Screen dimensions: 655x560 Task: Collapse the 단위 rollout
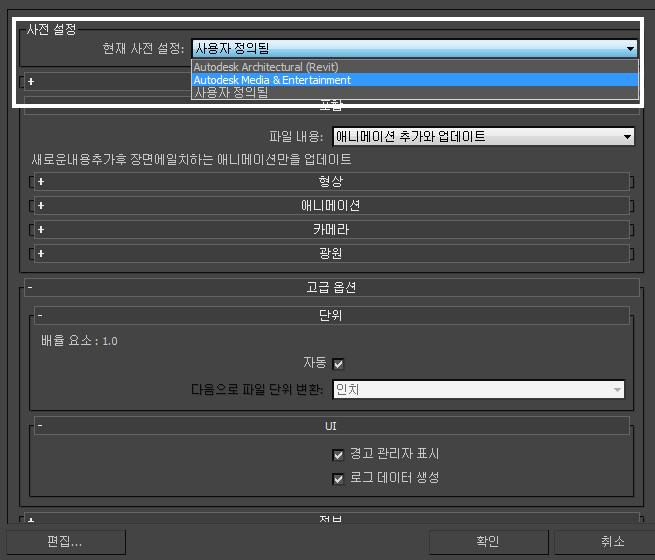click(x=332, y=315)
